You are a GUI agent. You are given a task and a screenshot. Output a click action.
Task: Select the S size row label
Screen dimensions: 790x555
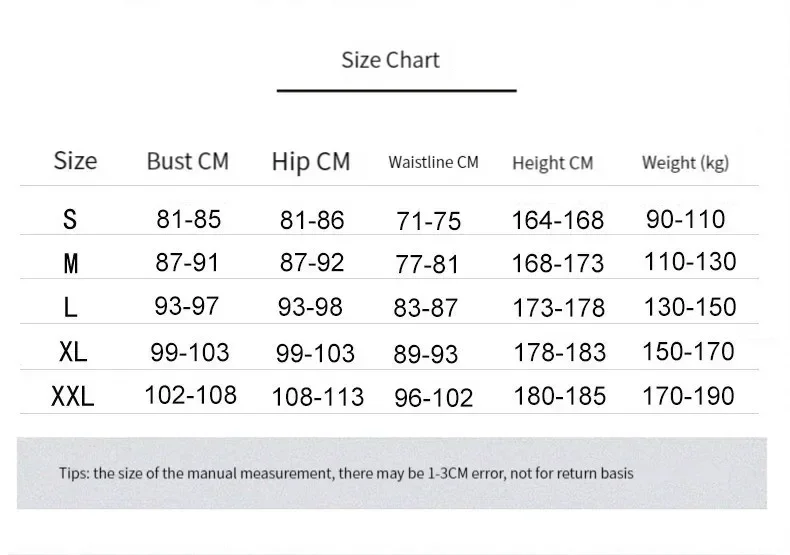click(x=70, y=219)
